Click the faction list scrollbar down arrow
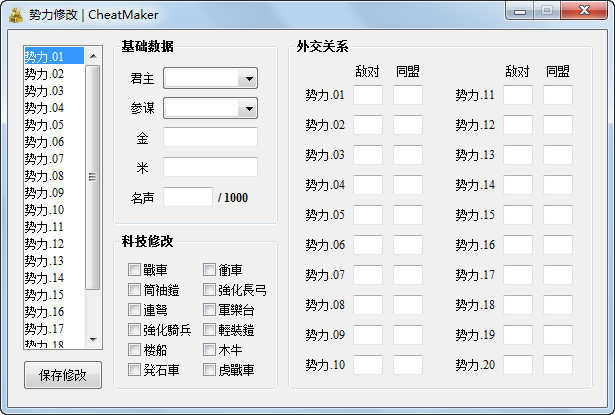615x415 pixels. (x=93, y=340)
